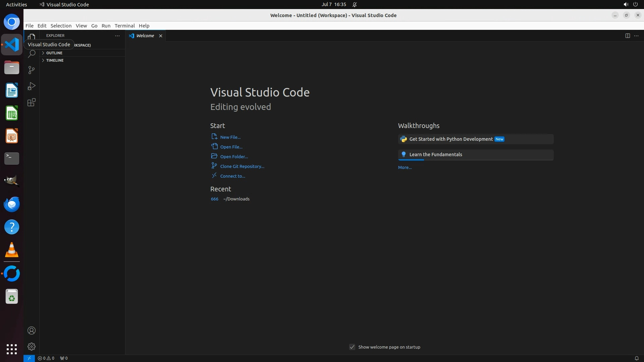Viewport: 644px width, 362px height.
Task: Click the Open Folder link
Action: [234, 157]
